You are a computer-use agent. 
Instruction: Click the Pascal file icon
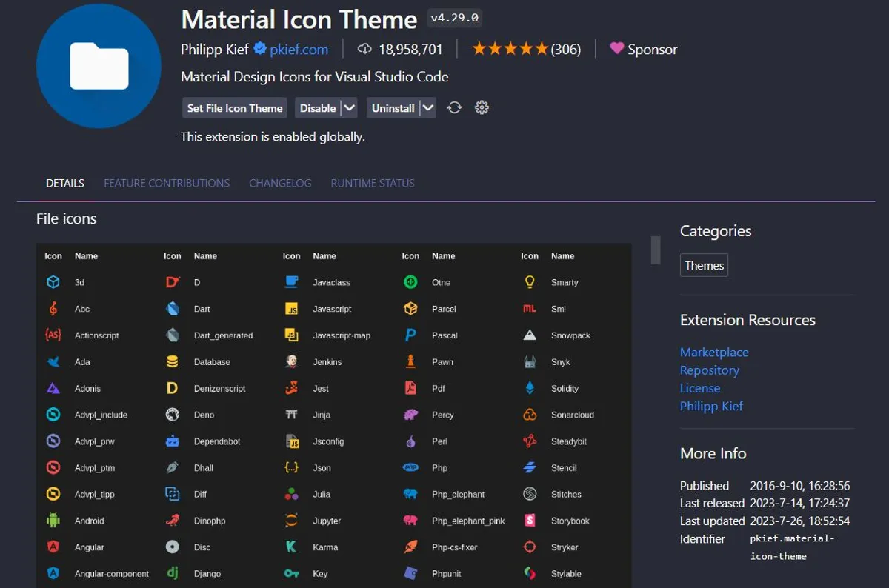coord(410,335)
